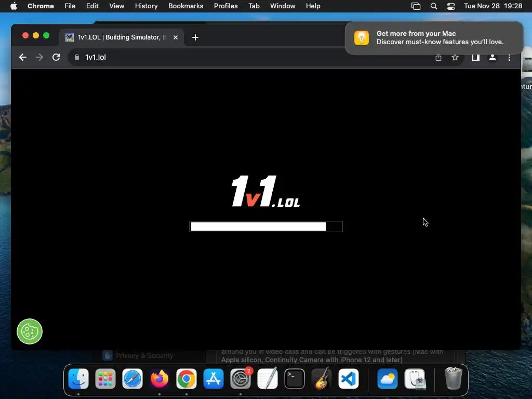Open Disk Utility from the Dock
Screen dimensions: 532x399
point(415,379)
